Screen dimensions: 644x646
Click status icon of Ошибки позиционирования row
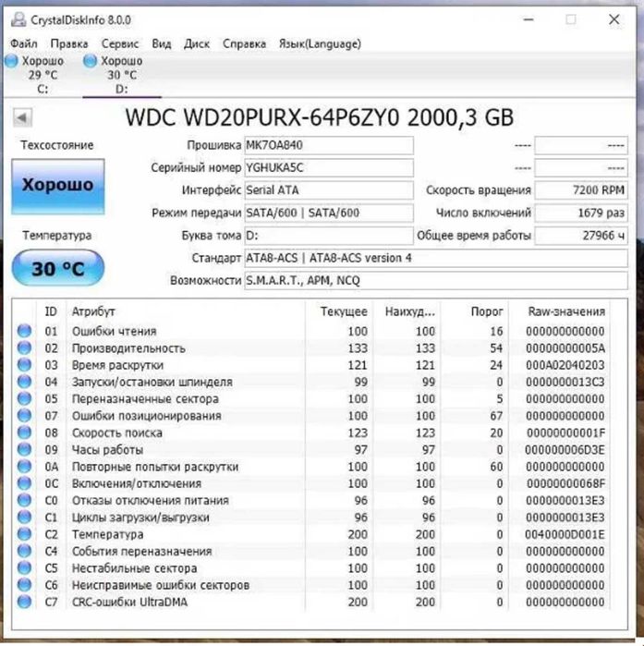24,416
